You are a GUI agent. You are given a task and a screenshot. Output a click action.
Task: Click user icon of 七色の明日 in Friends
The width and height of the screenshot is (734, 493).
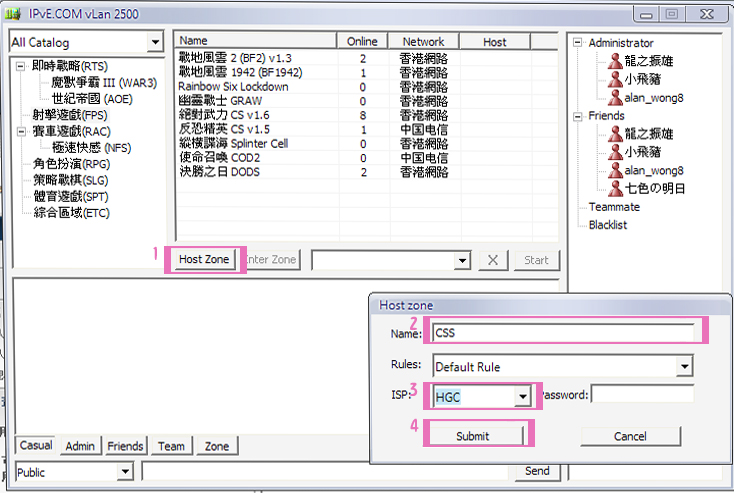[615, 188]
